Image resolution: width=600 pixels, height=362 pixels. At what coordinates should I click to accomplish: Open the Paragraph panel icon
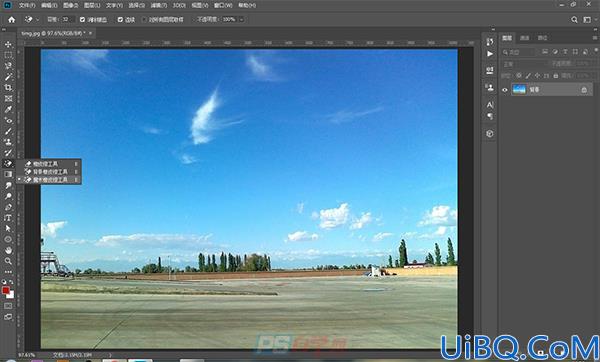pyautogui.click(x=490, y=116)
